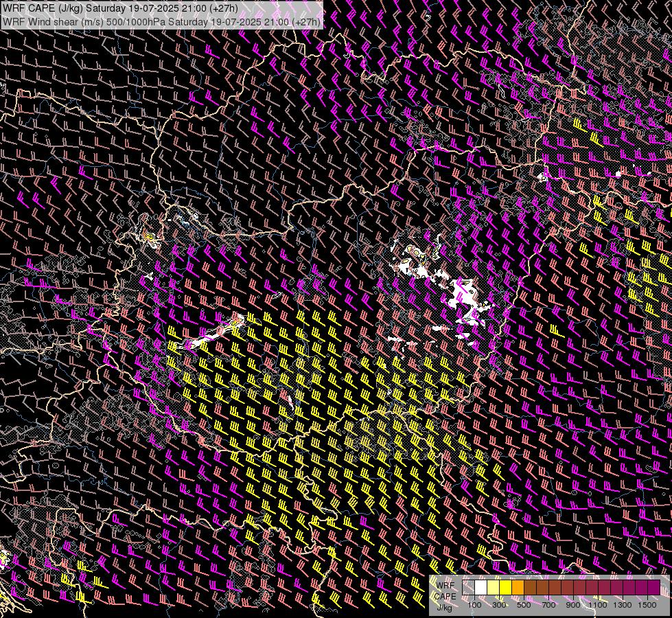The width and height of the screenshot is (672, 618).
Task: Click the bright yellow legend swatch
Action: (506, 588)
